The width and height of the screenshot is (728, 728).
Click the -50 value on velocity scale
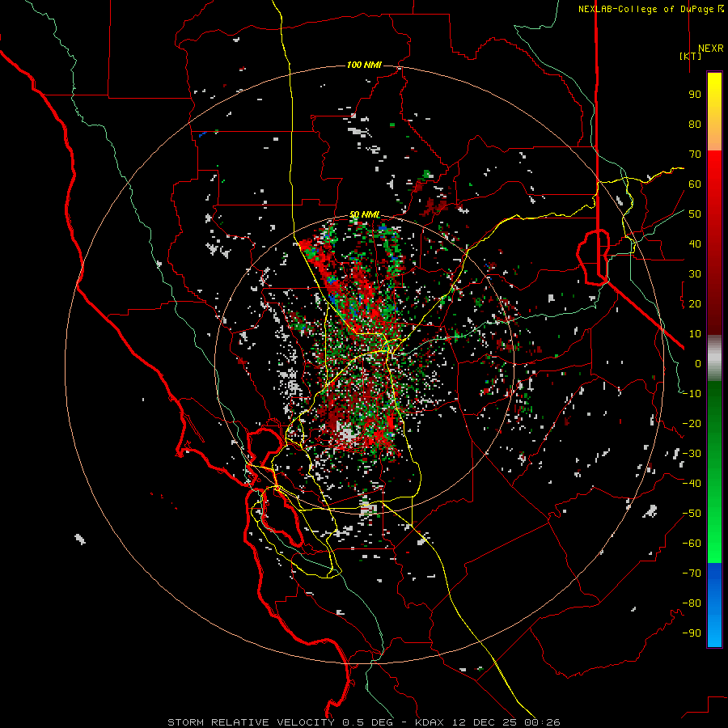tap(692, 514)
